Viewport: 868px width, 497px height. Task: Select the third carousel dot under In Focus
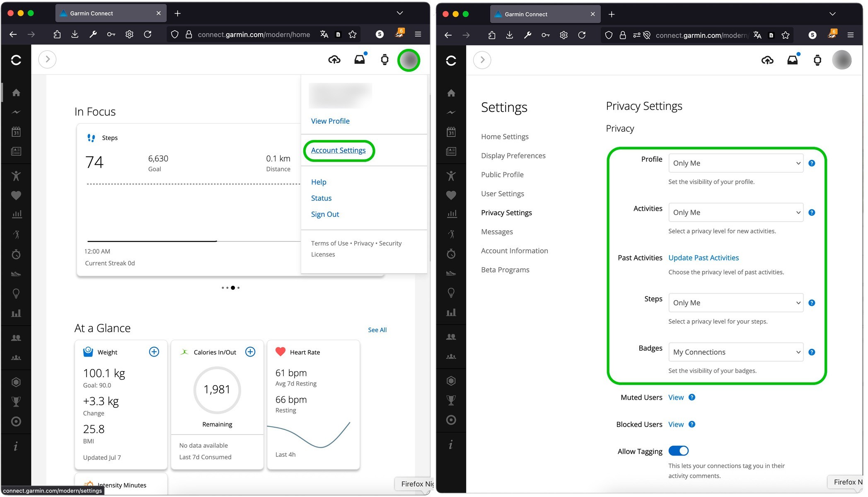(232, 287)
